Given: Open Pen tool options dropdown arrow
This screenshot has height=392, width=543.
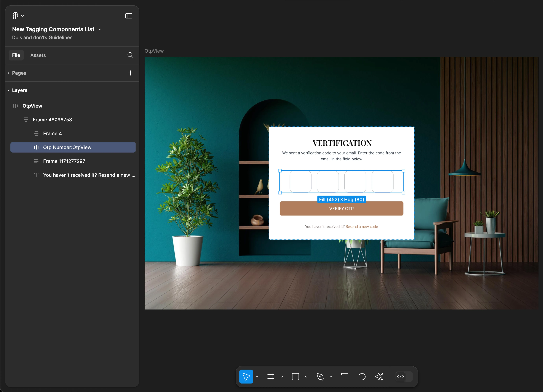Looking at the screenshot, I should (x=331, y=377).
